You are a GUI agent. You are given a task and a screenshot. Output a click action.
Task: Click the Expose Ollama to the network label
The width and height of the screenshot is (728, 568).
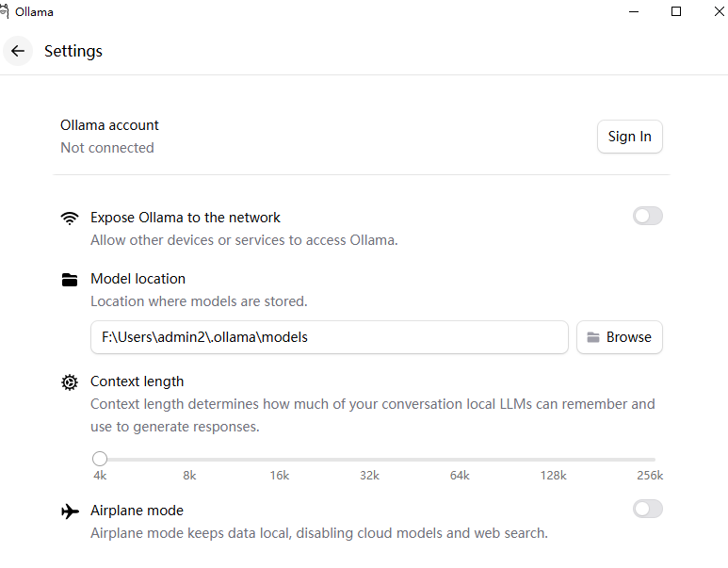pyautogui.click(x=186, y=218)
